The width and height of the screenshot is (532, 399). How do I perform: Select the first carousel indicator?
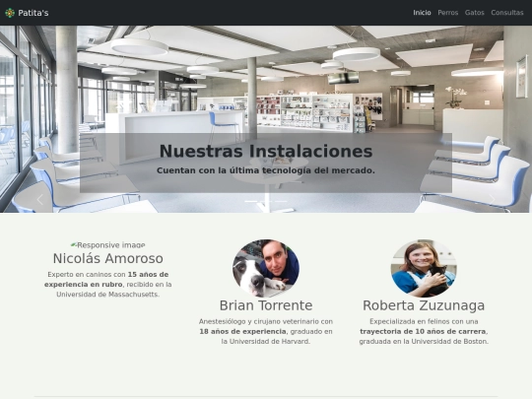click(251, 201)
